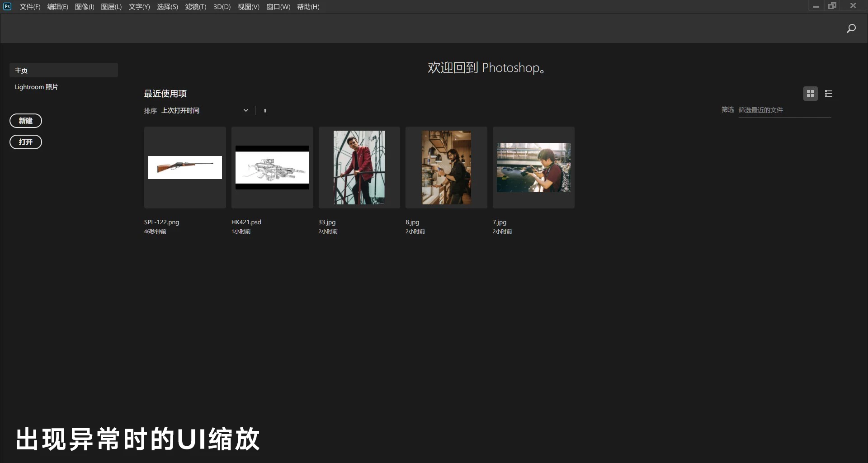Open the 文字(Y) menu
The width and height of the screenshot is (868, 463).
click(139, 7)
